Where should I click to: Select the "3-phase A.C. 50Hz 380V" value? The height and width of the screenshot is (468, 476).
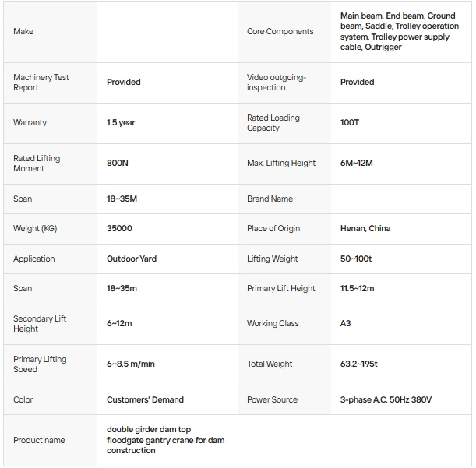click(386, 400)
